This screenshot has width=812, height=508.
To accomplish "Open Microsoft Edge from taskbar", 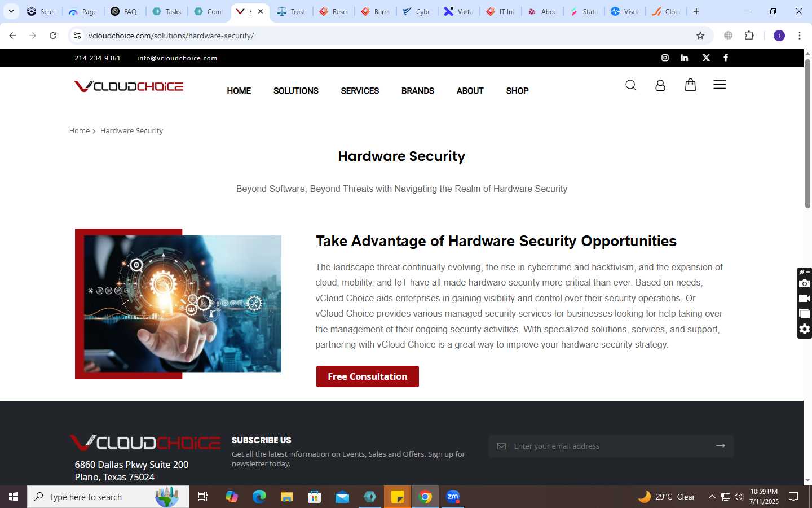I will [259, 497].
